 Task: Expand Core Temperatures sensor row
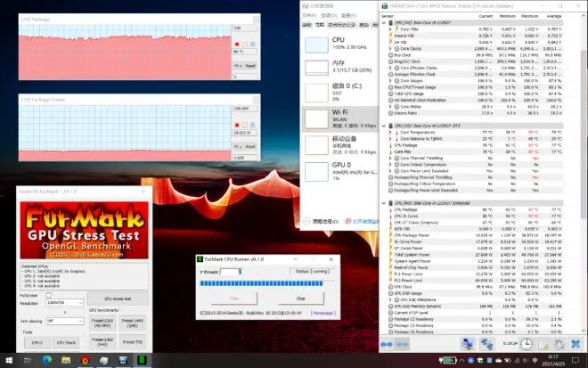(390, 132)
